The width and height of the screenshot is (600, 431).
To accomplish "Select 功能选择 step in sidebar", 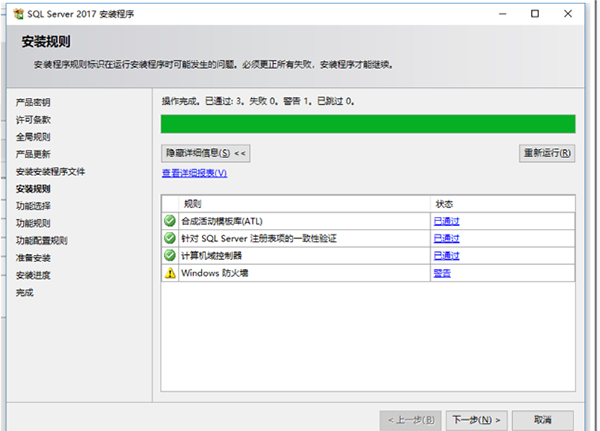I will point(33,206).
